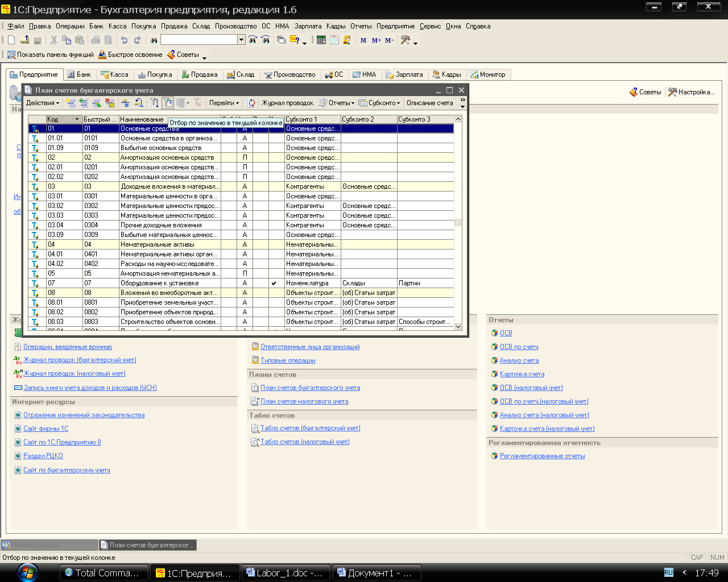Switch to the Производство tab
Screen dimensions: 728x582
point(289,74)
